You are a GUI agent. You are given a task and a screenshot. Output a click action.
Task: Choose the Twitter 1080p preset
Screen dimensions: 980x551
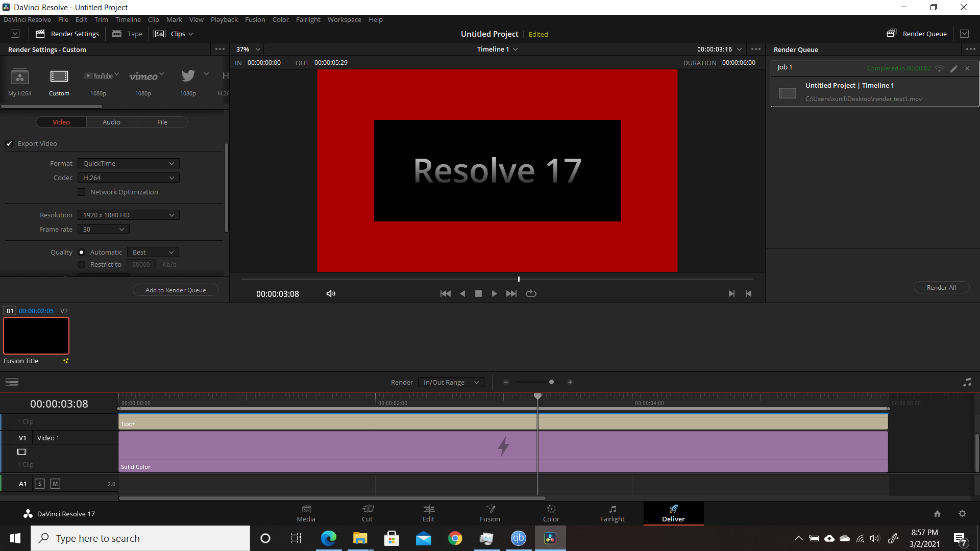coord(188,76)
